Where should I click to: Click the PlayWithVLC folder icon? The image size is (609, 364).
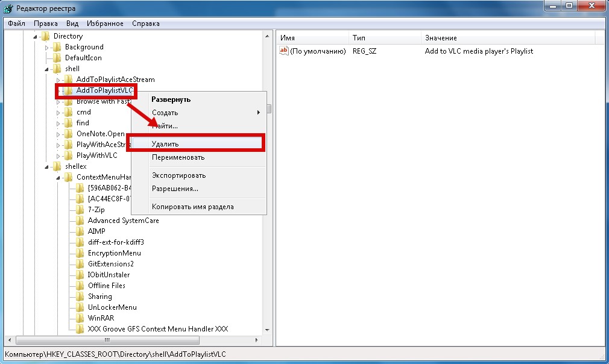pyautogui.click(x=68, y=155)
